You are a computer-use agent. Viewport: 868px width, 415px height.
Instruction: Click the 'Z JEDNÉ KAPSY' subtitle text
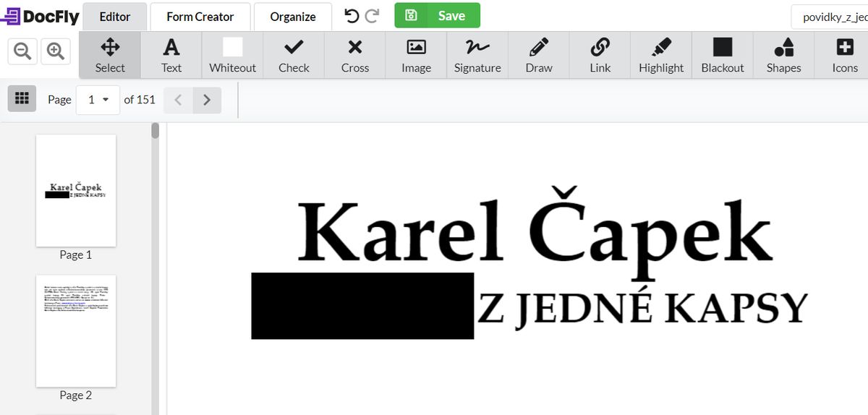pos(642,309)
